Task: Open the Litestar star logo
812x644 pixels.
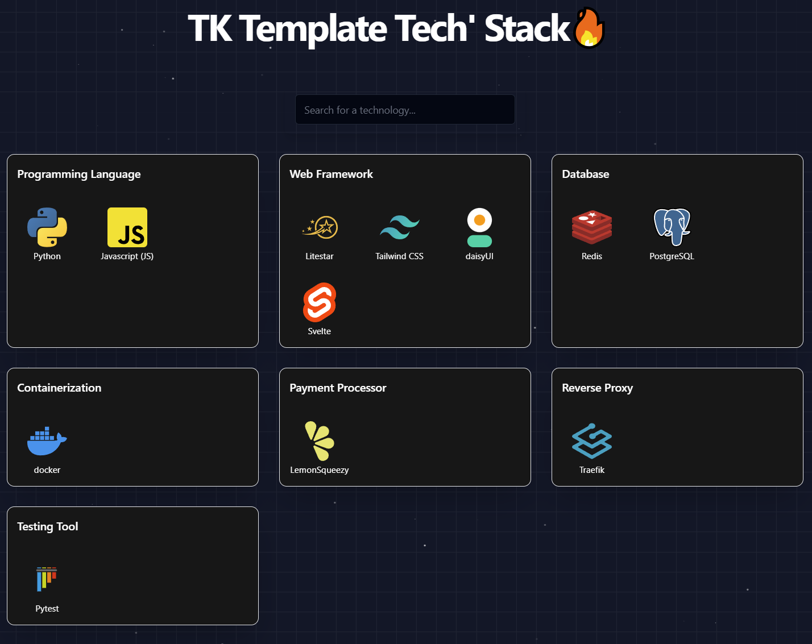Action: (320, 227)
